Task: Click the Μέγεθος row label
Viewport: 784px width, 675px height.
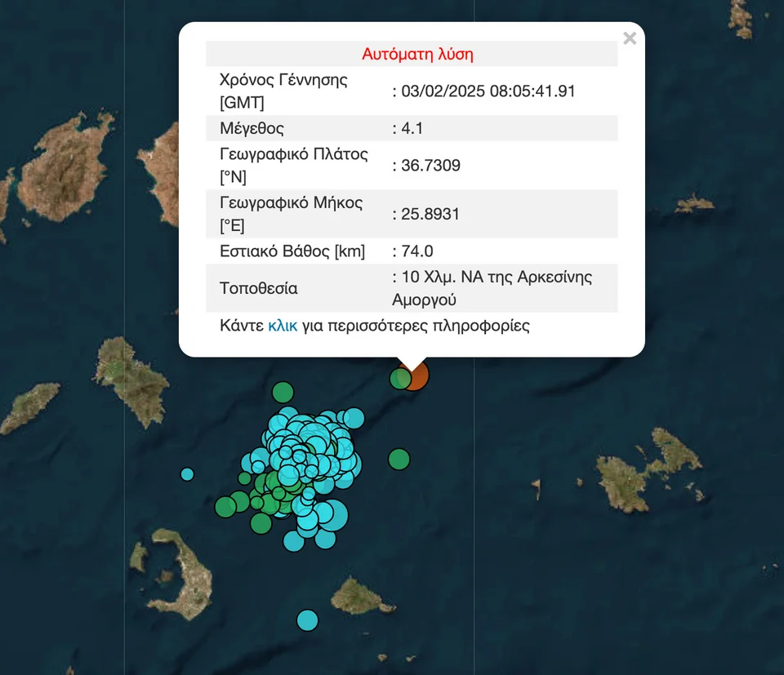Action: coord(252,128)
